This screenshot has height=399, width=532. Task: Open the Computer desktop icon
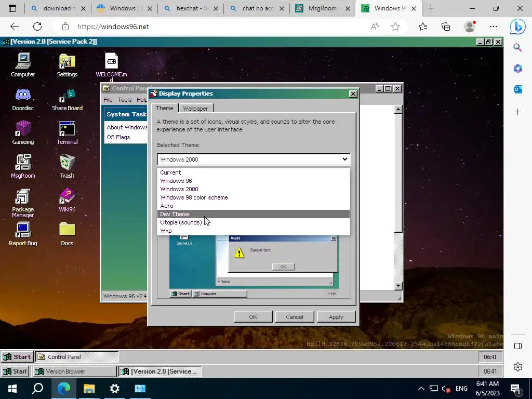(23, 65)
